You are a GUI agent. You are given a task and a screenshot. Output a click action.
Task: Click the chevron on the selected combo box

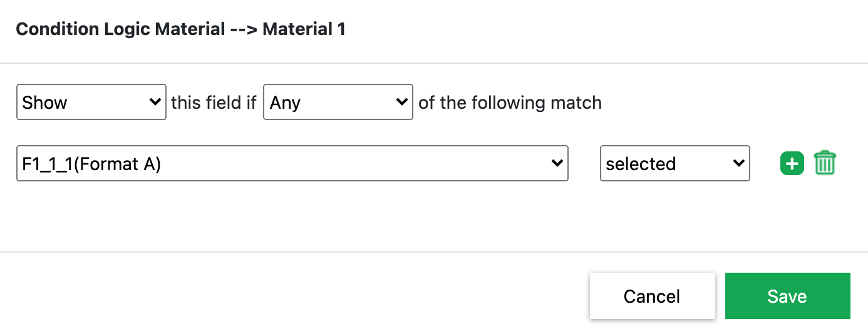(738, 164)
